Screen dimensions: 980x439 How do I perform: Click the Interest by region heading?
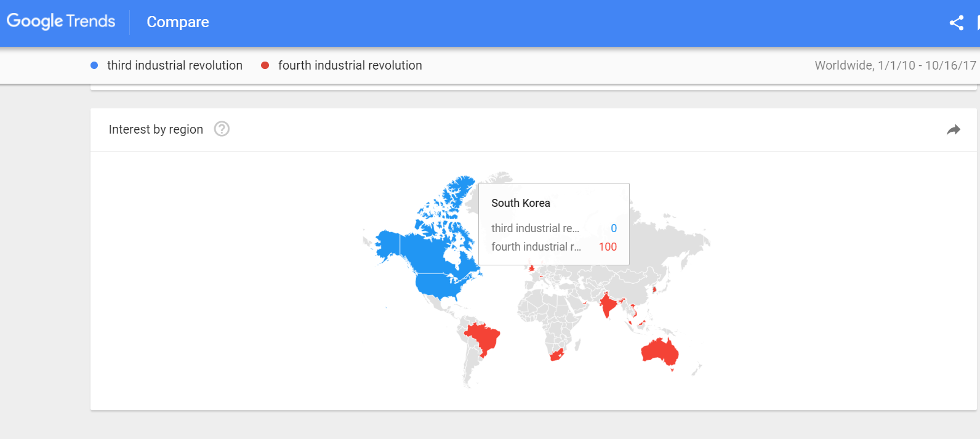pyautogui.click(x=156, y=129)
